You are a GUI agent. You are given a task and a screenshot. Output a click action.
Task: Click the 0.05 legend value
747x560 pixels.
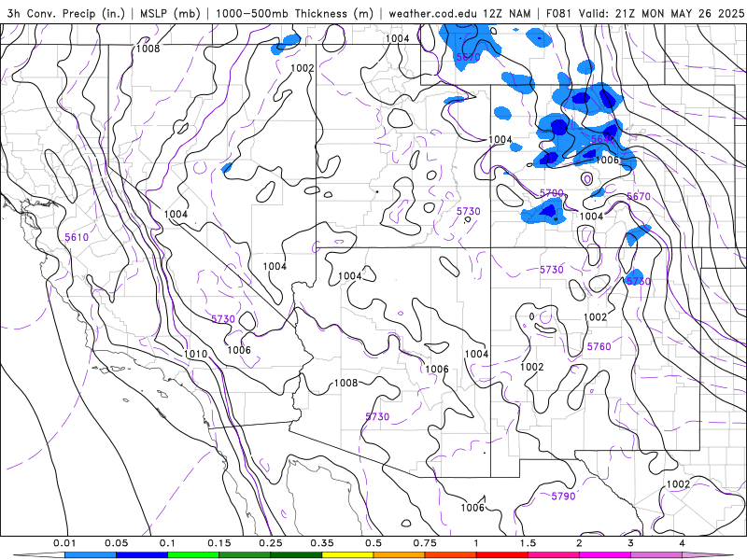pyautogui.click(x=116, y=543)
